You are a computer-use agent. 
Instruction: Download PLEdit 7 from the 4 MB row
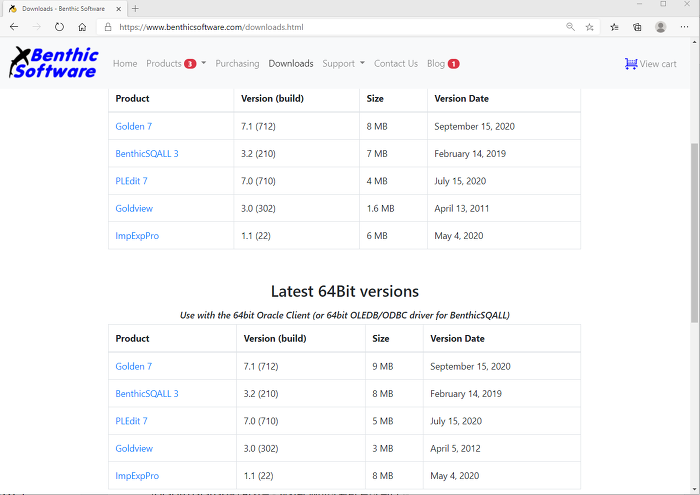pyautogui.click(x=131, y=181)
